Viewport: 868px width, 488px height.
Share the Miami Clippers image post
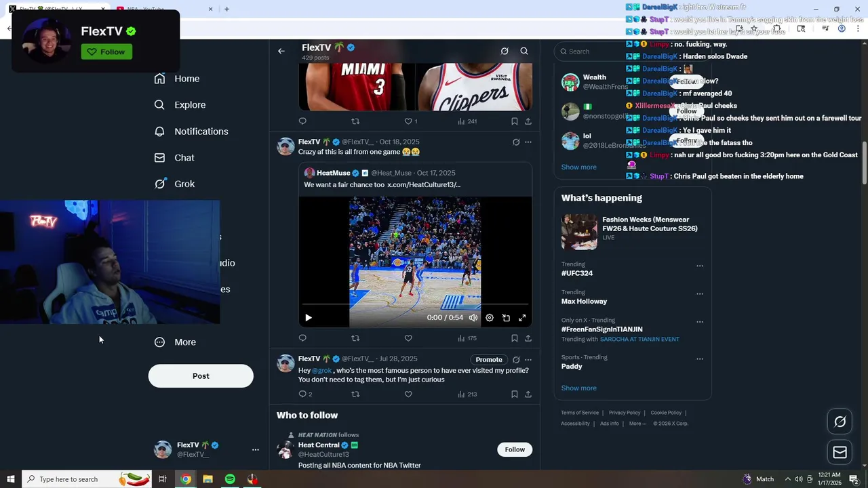click(x=528, y=121)
